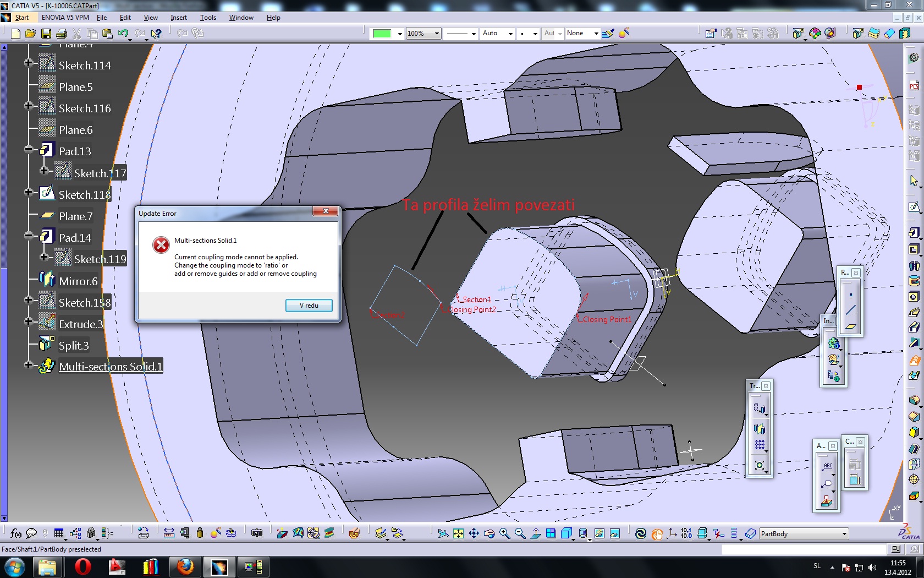Select Mirror.6 in the tree
The height and width of the screenshot is (578, 924).
pos(78,281)
